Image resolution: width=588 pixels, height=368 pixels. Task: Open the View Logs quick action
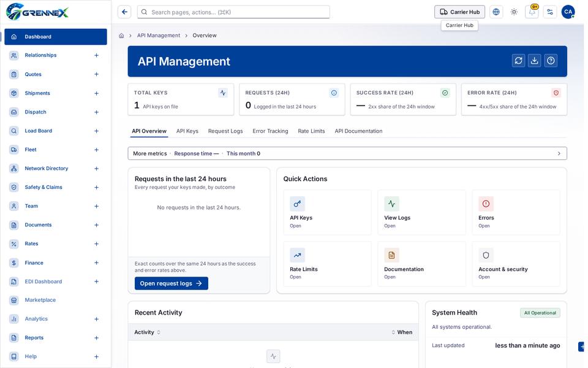point(421,213)
